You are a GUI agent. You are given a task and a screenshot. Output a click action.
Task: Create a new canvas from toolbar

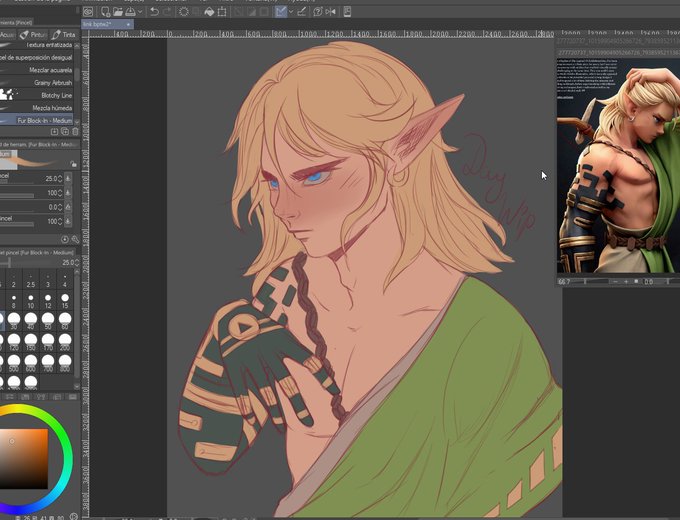coord(105,12)
